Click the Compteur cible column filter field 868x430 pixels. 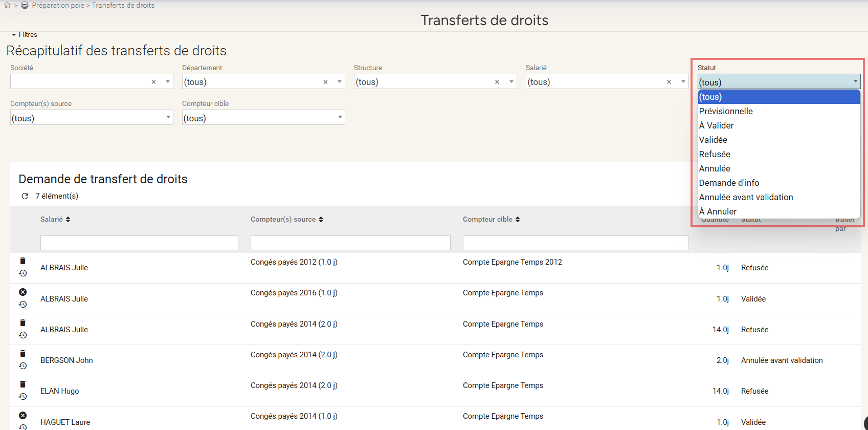tap(575, 243)
